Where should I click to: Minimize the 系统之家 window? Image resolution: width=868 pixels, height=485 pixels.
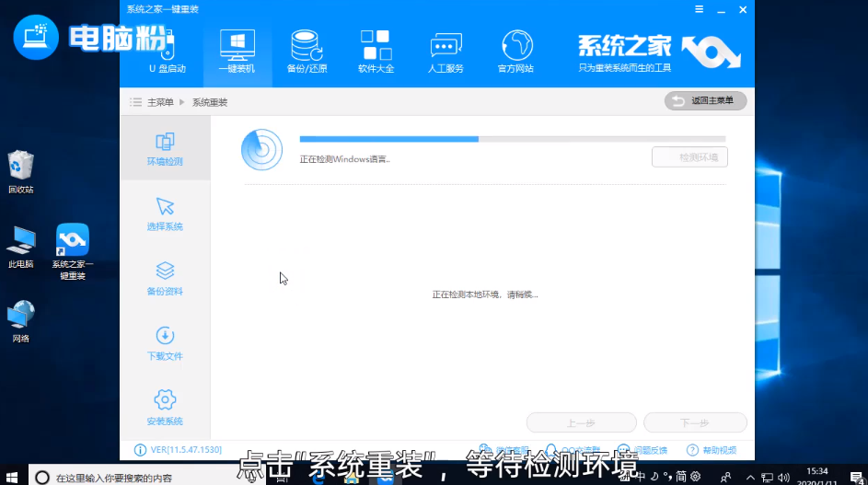(722, 10)
